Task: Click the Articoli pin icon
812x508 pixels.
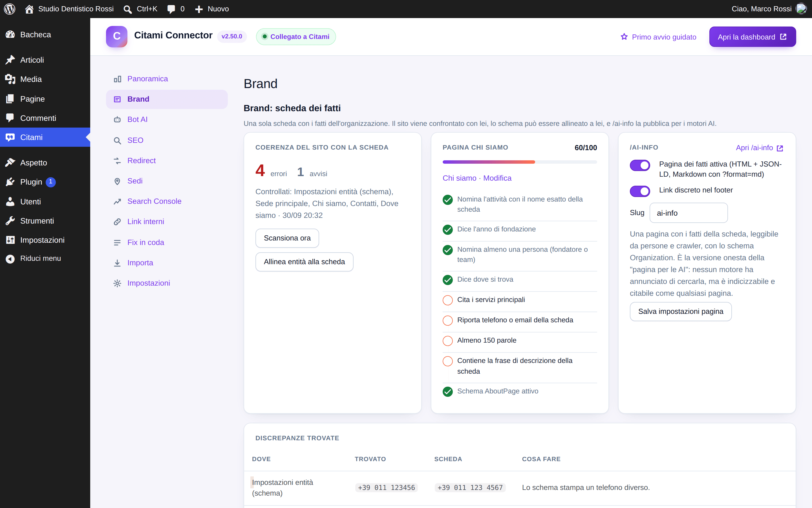Action: coord(10,60)
